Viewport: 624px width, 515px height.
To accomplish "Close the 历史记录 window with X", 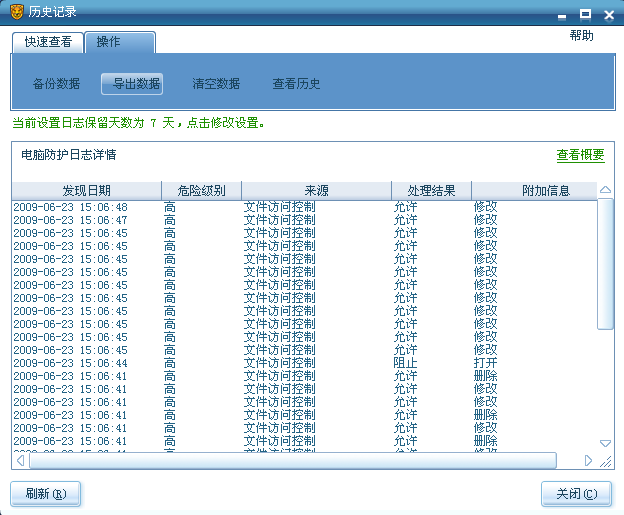I will point(609,15).
